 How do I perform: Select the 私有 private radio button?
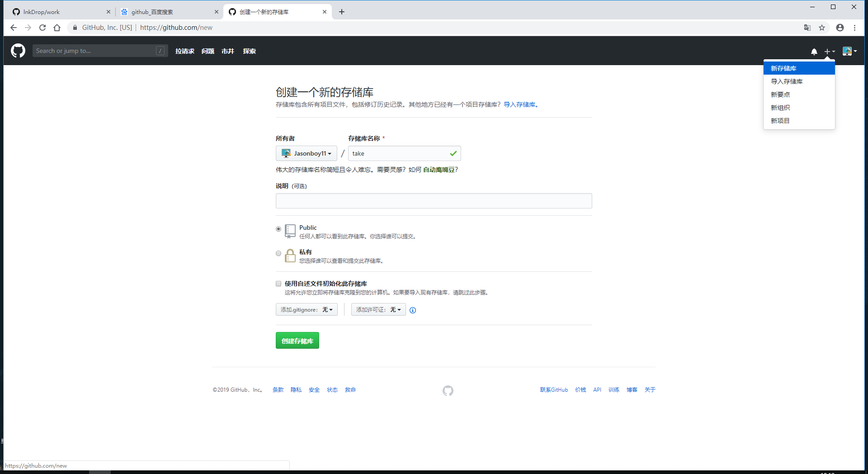[278, 253]
